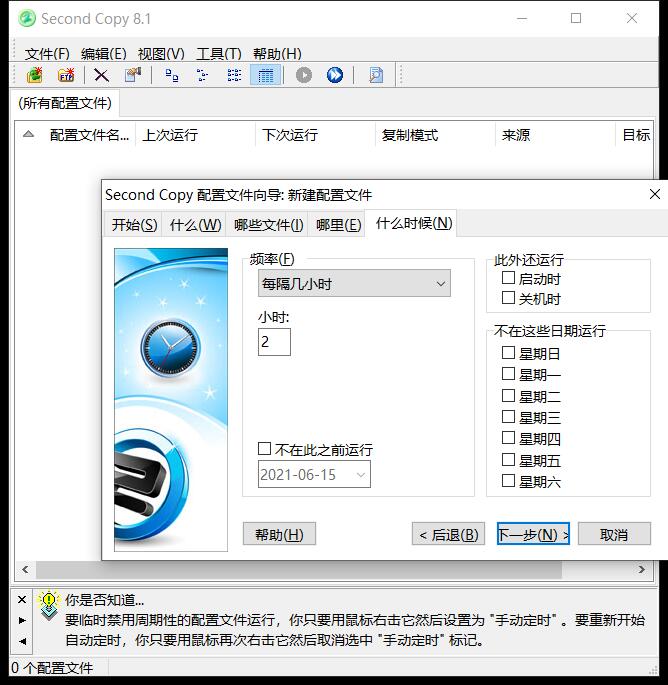Viewport: 668px width, 685px height.
Task: Click the New Profile toolbar icon
Action: pyautogui.click(x=35, y=75)
